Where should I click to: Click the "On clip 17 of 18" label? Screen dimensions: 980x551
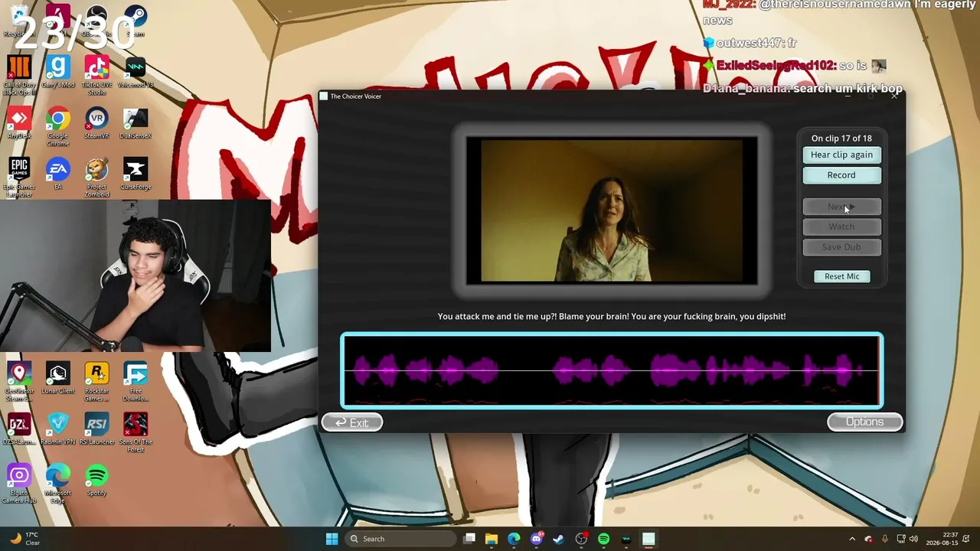841,139
